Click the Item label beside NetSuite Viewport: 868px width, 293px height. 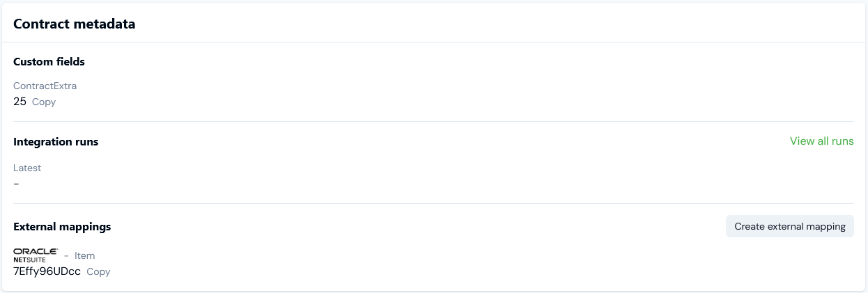pyautogui.click(x=84, y=255)
